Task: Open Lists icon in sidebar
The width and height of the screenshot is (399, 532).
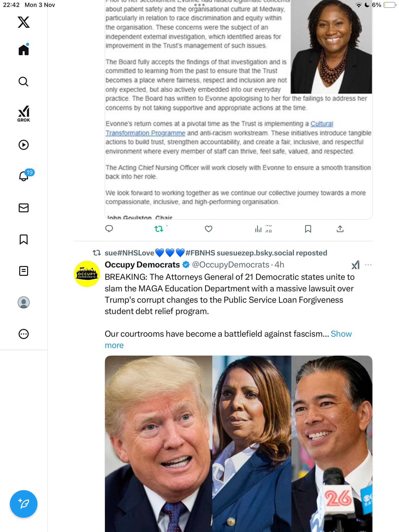Action: tap(24, 271)
